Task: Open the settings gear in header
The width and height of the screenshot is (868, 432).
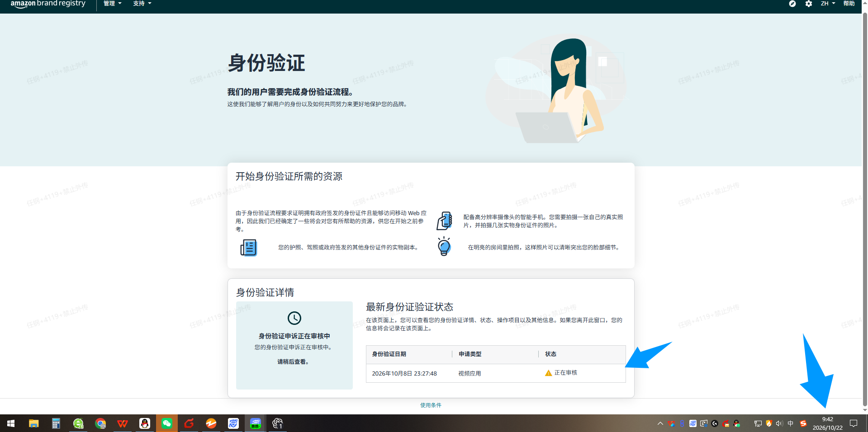Action: [x=809, y=4]
